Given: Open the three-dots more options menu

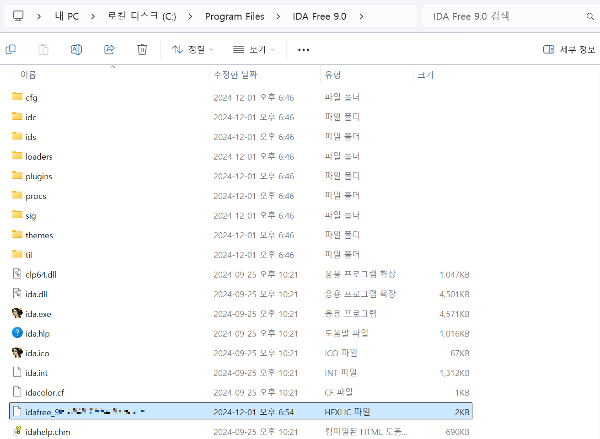Looking at the screenshot, I should pyautogui.click(x=303, y=50).
